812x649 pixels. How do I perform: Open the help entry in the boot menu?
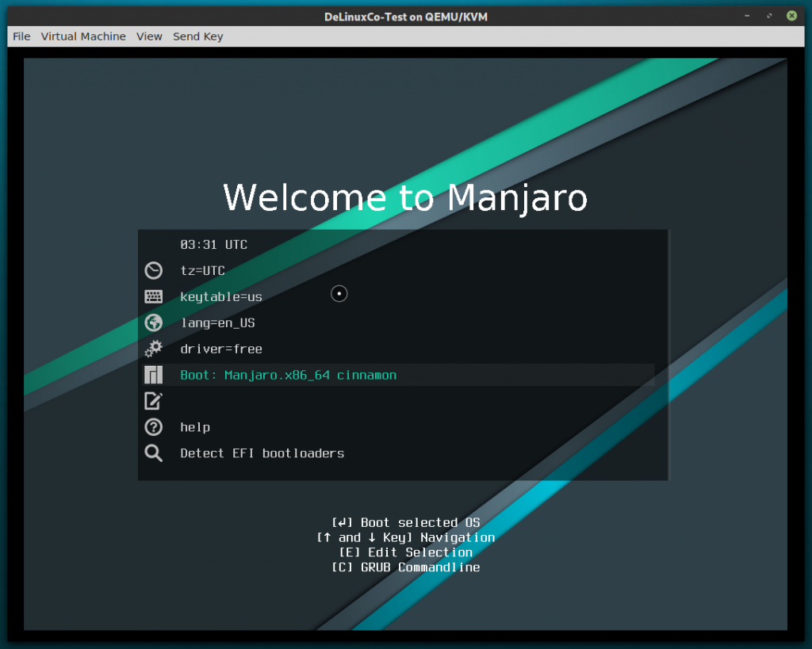pos(194,427)
